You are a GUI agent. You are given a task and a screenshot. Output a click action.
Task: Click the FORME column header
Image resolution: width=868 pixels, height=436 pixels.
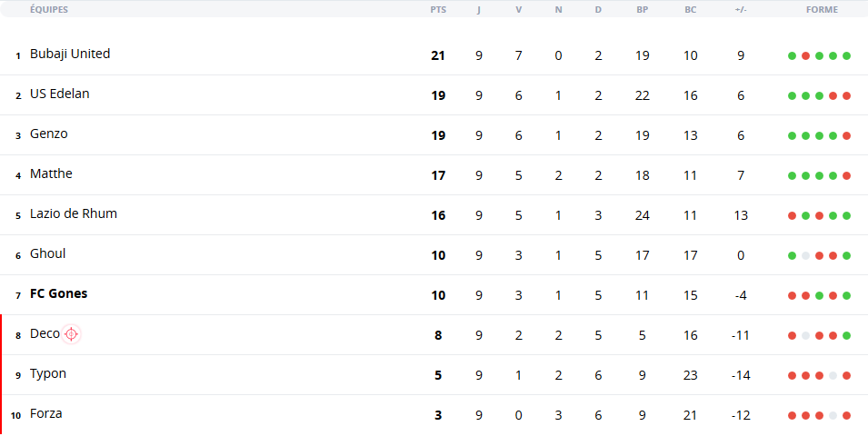coord(822,10)
